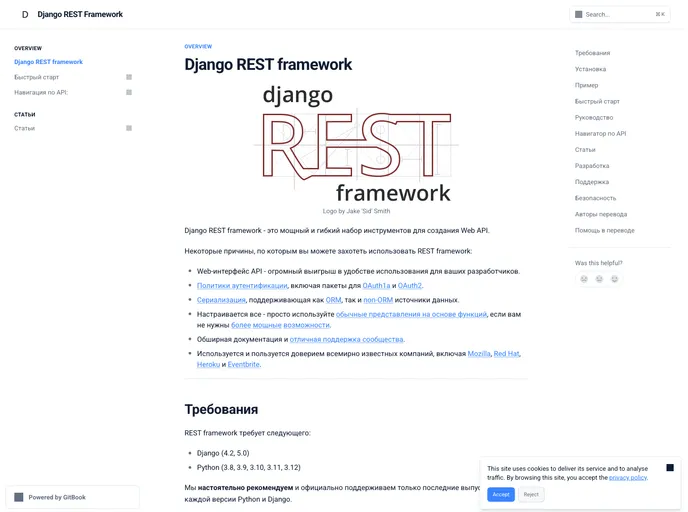
Task: Click the Powered by GitBook link
Action: point(72,497)
